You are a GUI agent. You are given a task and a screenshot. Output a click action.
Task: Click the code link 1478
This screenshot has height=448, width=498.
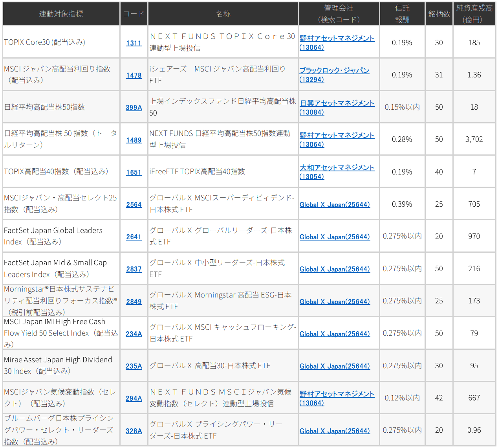coord(134,75)
